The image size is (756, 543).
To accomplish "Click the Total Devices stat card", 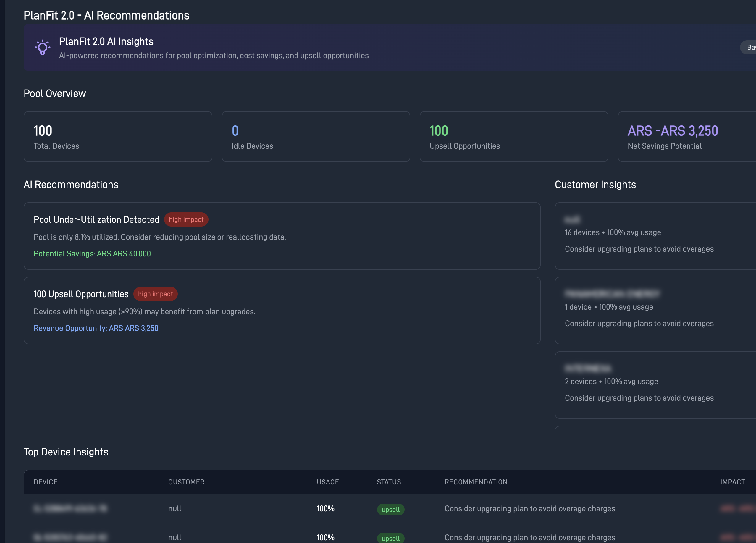I will click(x=118, y=137).
